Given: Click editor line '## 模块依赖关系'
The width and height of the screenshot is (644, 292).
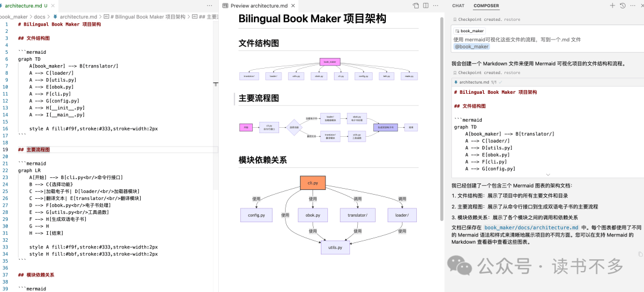Looking at the screenshot, I should [x=36, y=275].
